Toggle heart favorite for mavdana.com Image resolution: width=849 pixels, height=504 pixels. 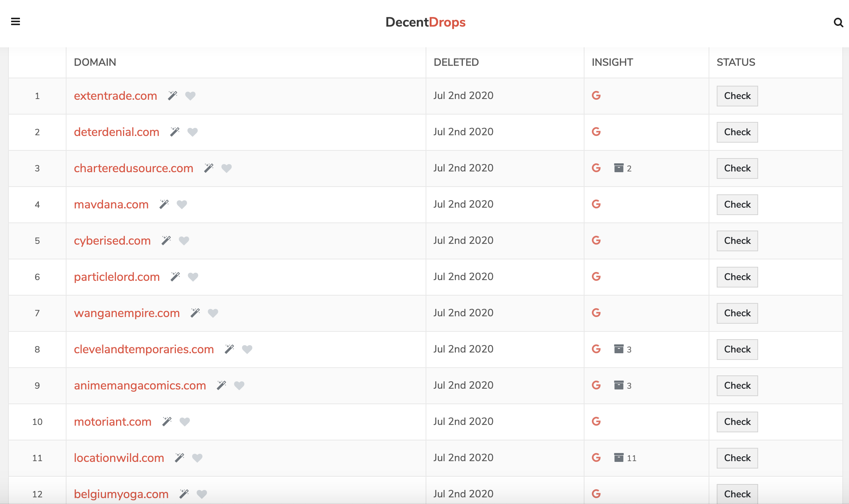(182, 204)
